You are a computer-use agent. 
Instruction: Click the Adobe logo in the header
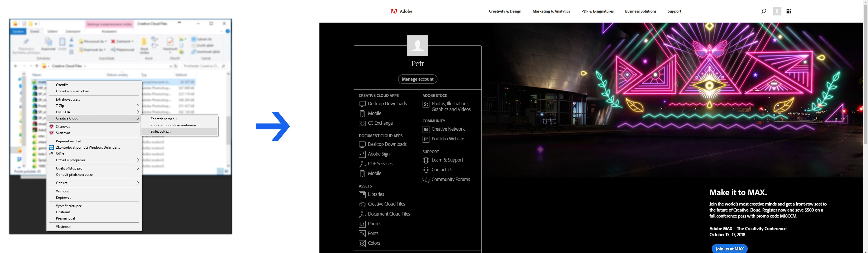point(402,11)
